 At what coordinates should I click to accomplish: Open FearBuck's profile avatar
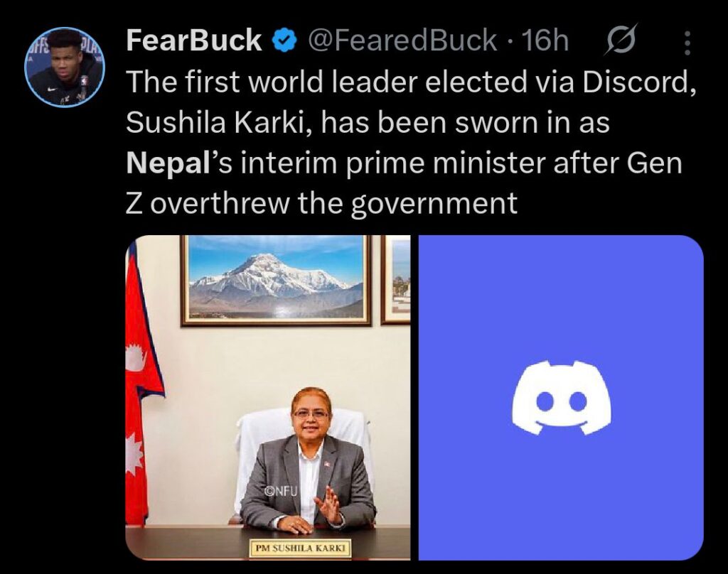65,67
